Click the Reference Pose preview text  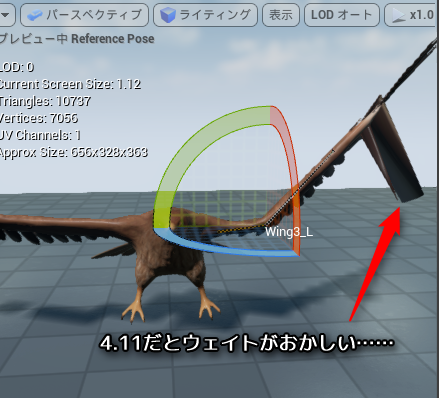tap(113, 39)
